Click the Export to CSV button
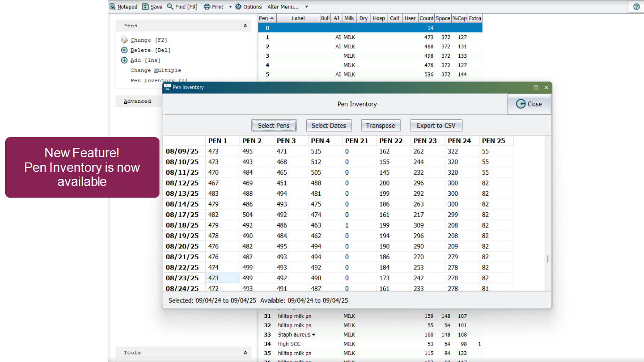 pyautogui.click(x=436, y=125)
